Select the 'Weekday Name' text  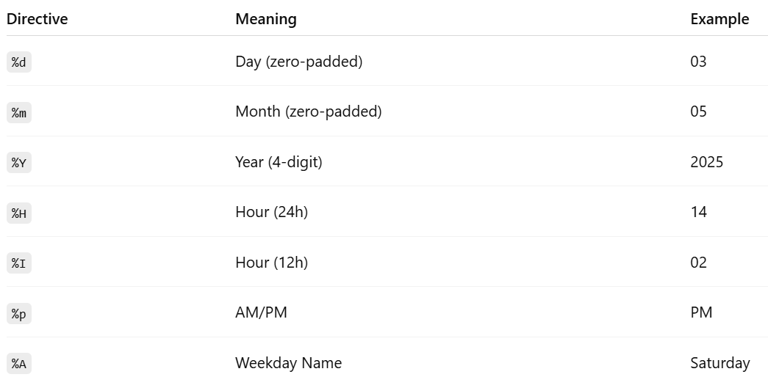pyautogui.click(x=288, y=363)
